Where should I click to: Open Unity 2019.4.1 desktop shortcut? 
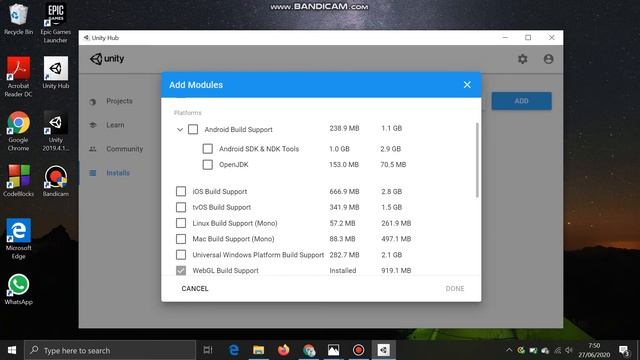point(56,131)
